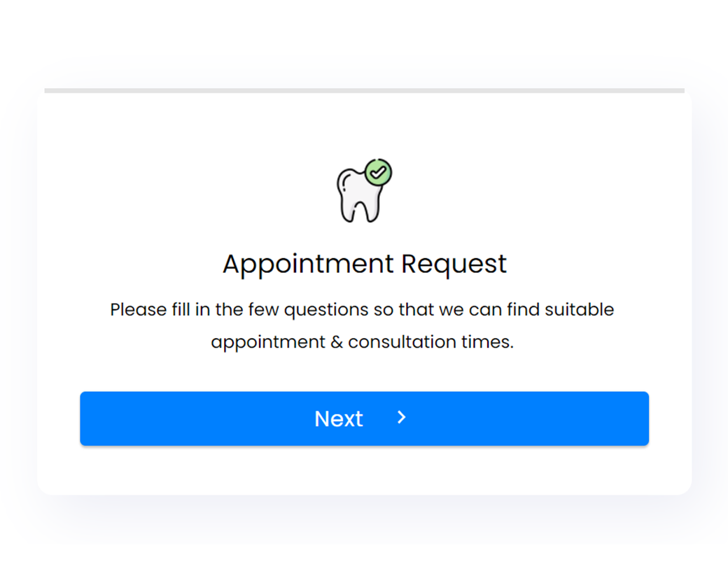Click the right end of the progress bar
This screenshot has height=571, width=728.
678,90
